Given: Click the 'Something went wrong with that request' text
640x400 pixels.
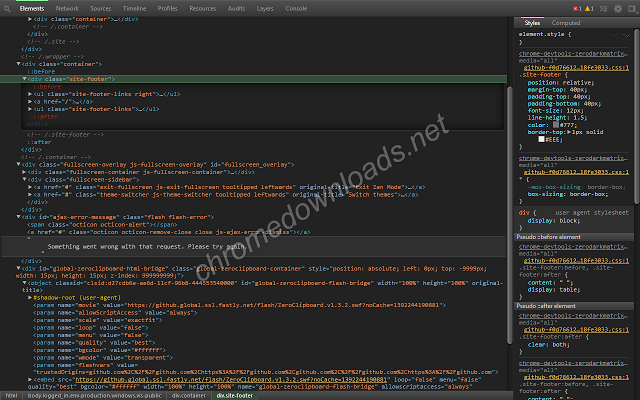Looking at the screenshot, I should 148,247.
